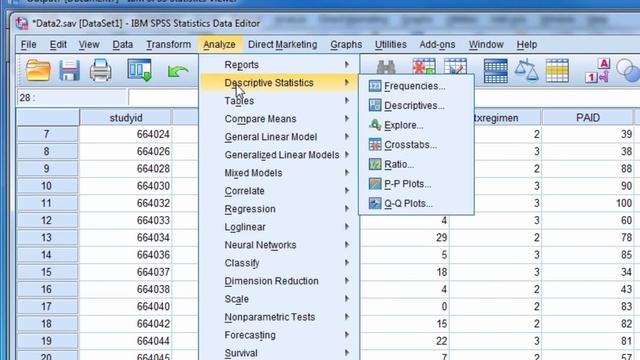Open the View menu
This screenshot has width=640, height=360.
89,44
